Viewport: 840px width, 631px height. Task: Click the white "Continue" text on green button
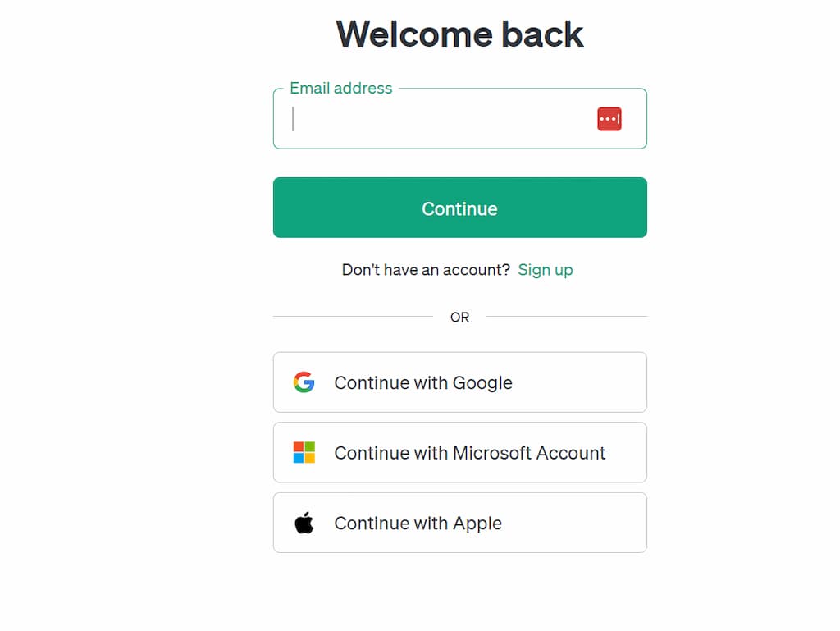(459, 209)
